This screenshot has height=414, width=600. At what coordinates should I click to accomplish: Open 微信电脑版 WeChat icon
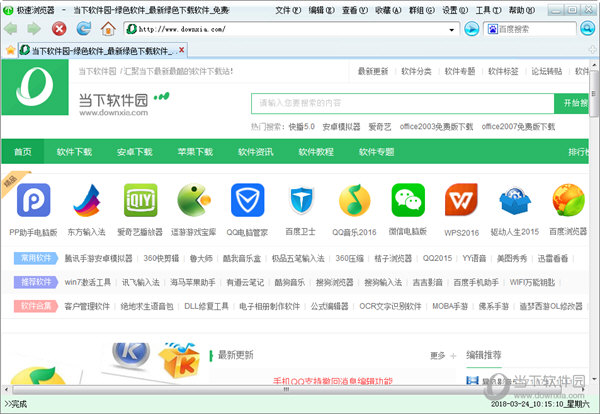pos(408,200)
